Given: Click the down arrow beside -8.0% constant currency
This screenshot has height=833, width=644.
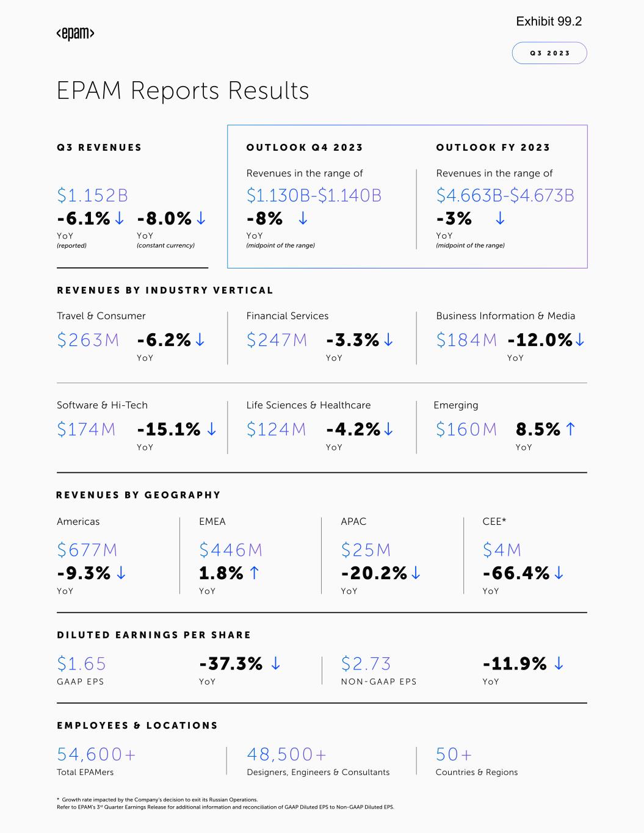Looking at the screenshot, I should [x=201, y=218].
